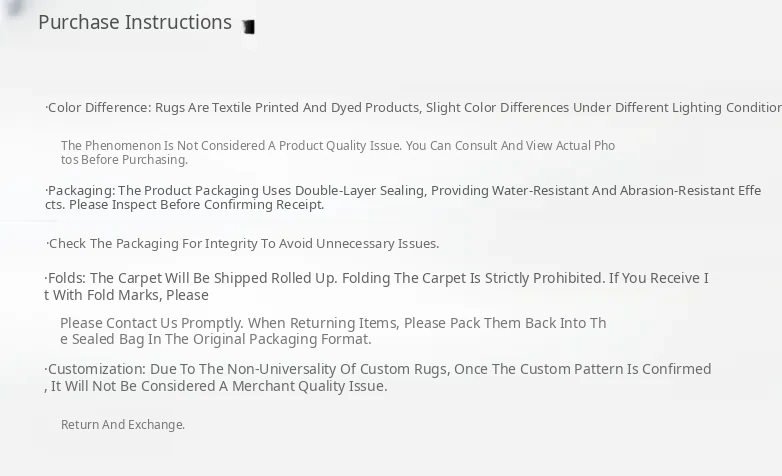This screenshot has width=782, height=476.
Task: Click the "With Fold Marks, Please" line
Action: [x=130, y=295]
